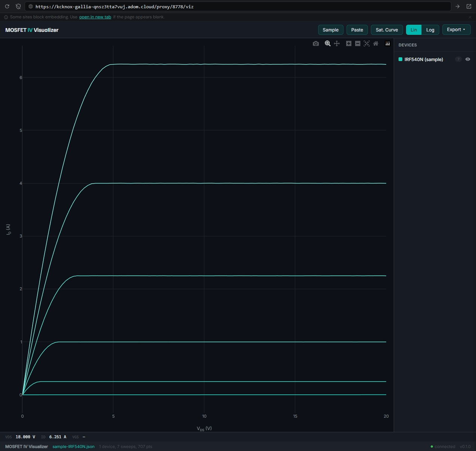Click the DEVICES panel header
This screenshot has height=451, width=476.
tap(408, 45)
